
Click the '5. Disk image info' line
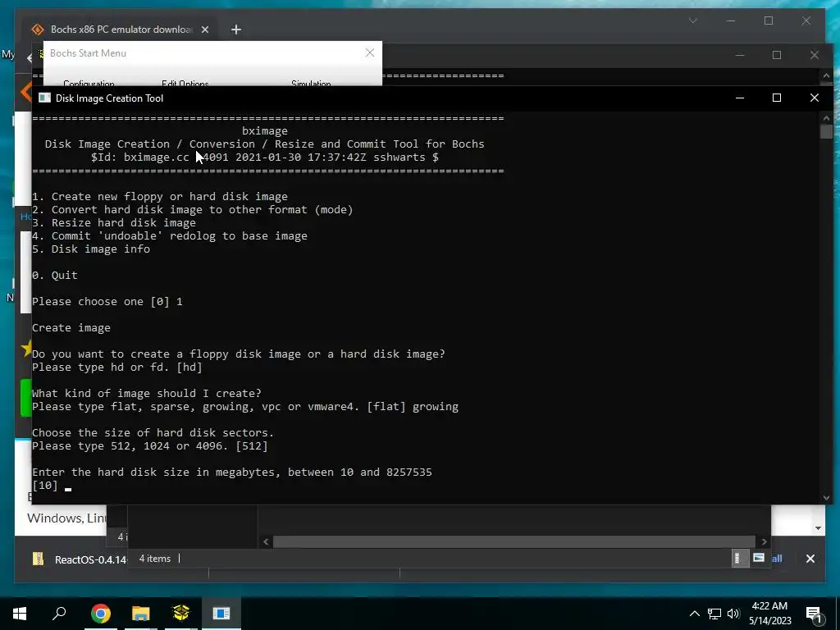point(91,249)
